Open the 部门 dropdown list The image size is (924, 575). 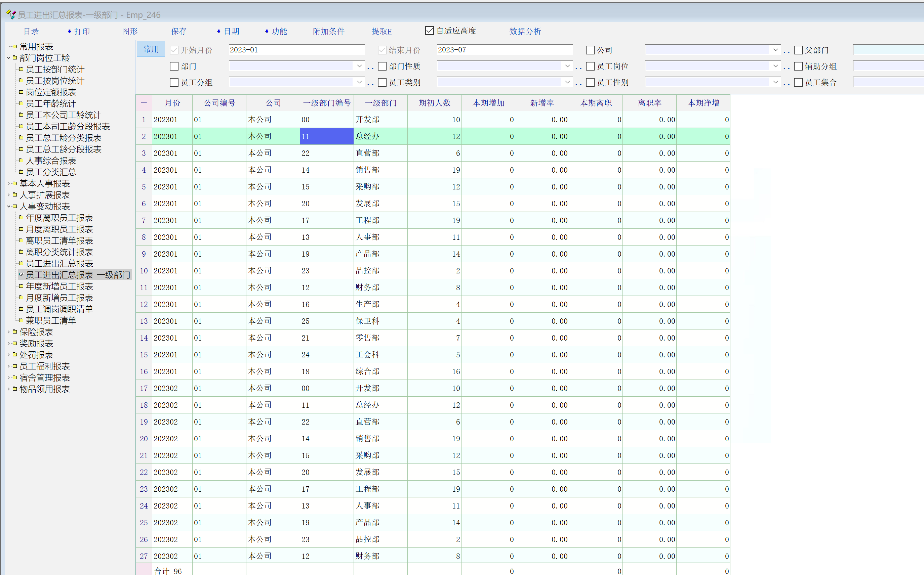click(359, 66)
